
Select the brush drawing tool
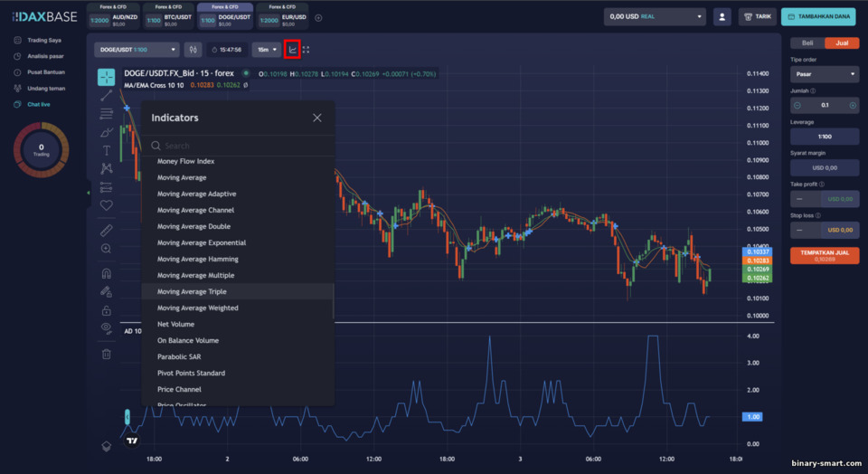107,132
